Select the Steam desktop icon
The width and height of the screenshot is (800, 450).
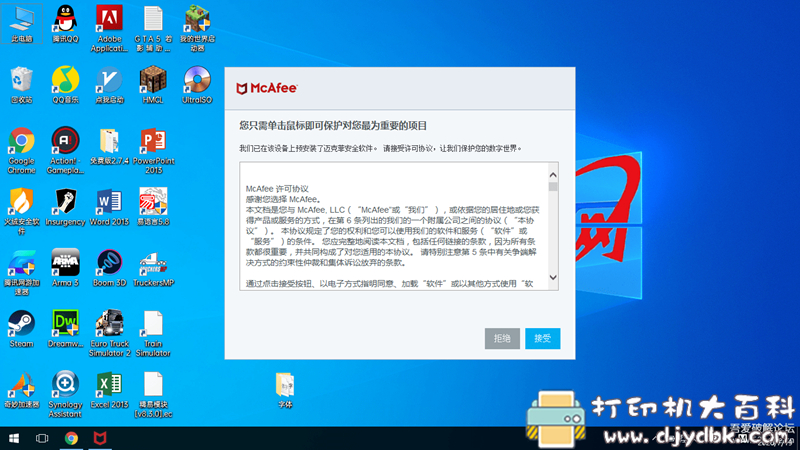(21, 329)
